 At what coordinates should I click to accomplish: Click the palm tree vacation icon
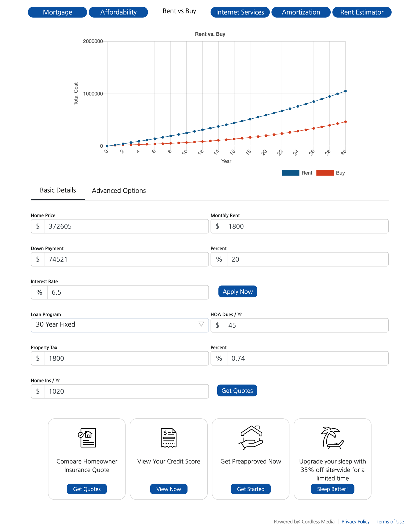coord(332,438)
